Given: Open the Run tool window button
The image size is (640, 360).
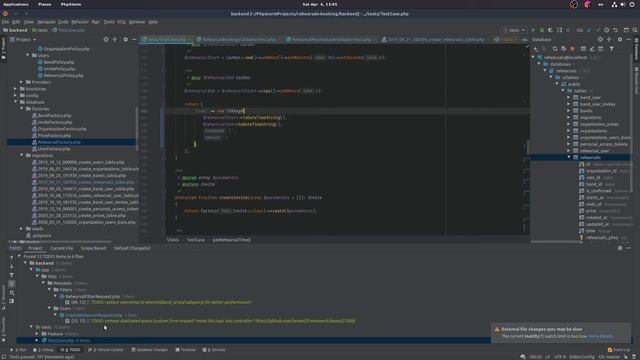Looking at the screenshot, I should (x=18, y=350).
